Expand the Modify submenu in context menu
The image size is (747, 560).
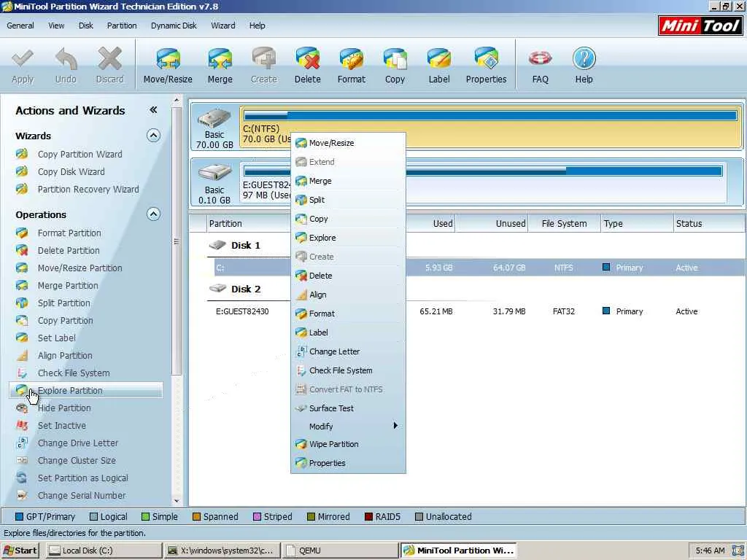348,426
